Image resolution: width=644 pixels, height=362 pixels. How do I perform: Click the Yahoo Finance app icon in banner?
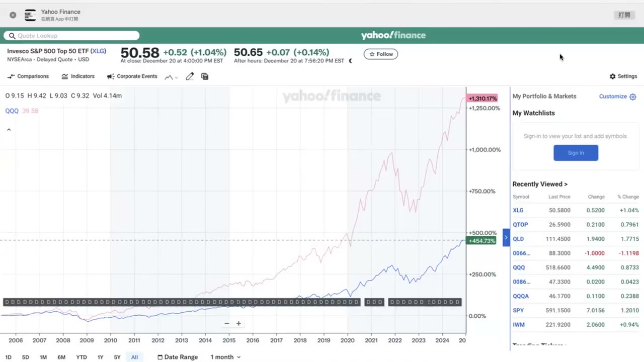click(x=30, y=15)
